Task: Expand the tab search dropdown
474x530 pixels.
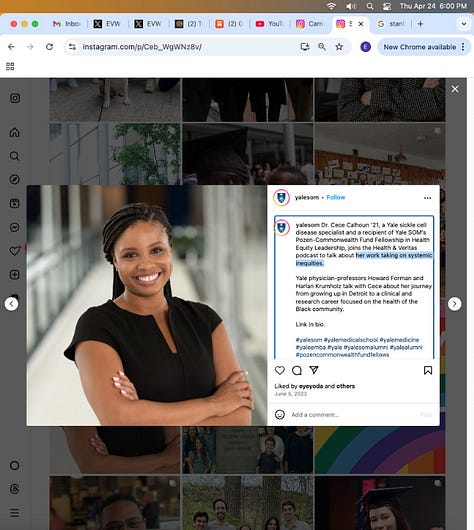Action: tap(464, 24)
